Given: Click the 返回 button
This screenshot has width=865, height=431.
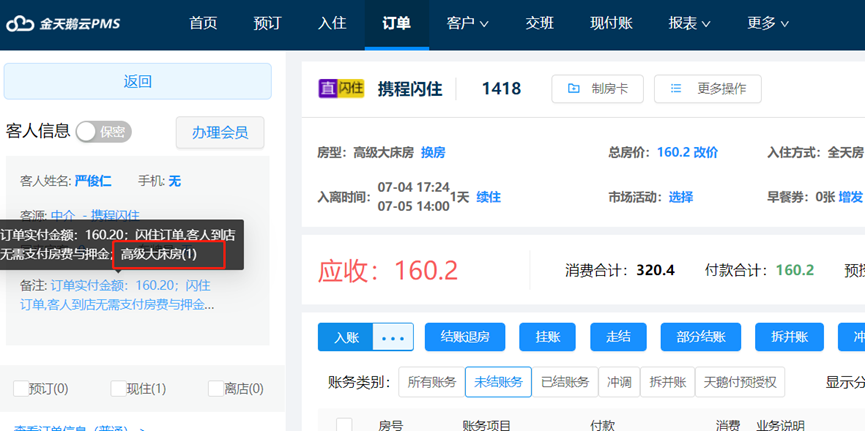Looking at the screenshot, I should (x=138, y=82).
